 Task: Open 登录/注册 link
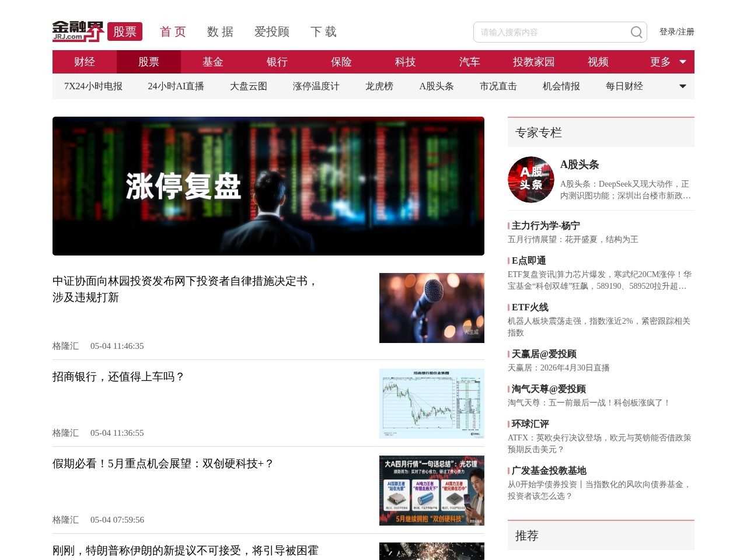[677, 32]
